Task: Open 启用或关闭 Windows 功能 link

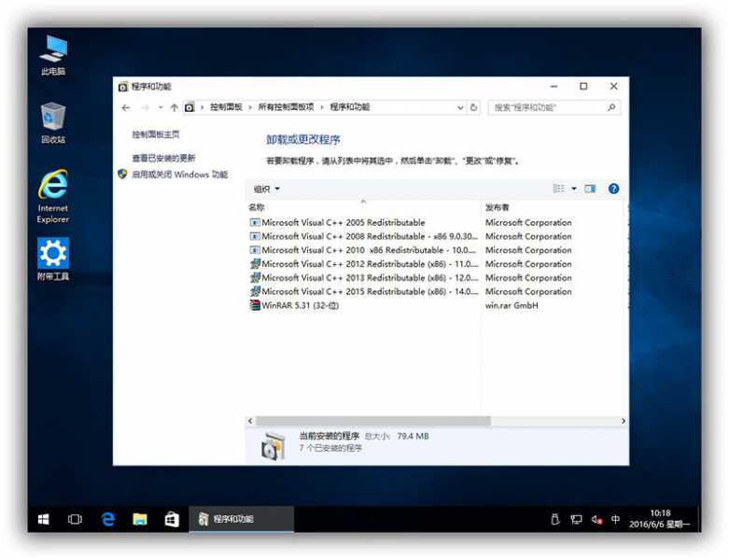Action: pyautogui.click(x=179, y=175)
